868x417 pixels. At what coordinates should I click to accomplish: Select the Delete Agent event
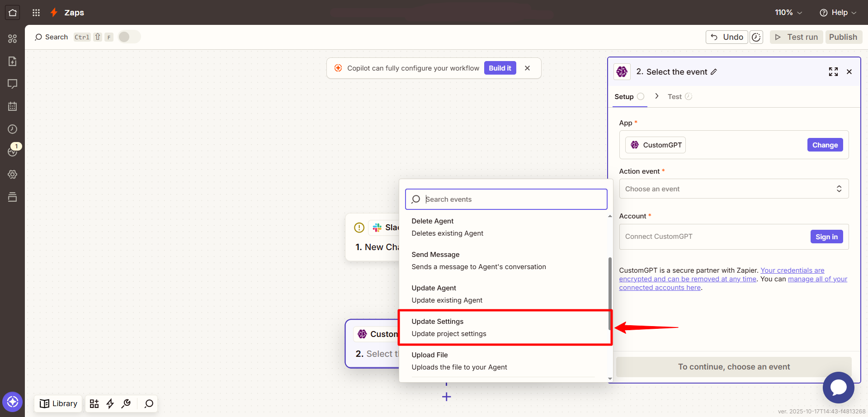[x=504, y=227]
